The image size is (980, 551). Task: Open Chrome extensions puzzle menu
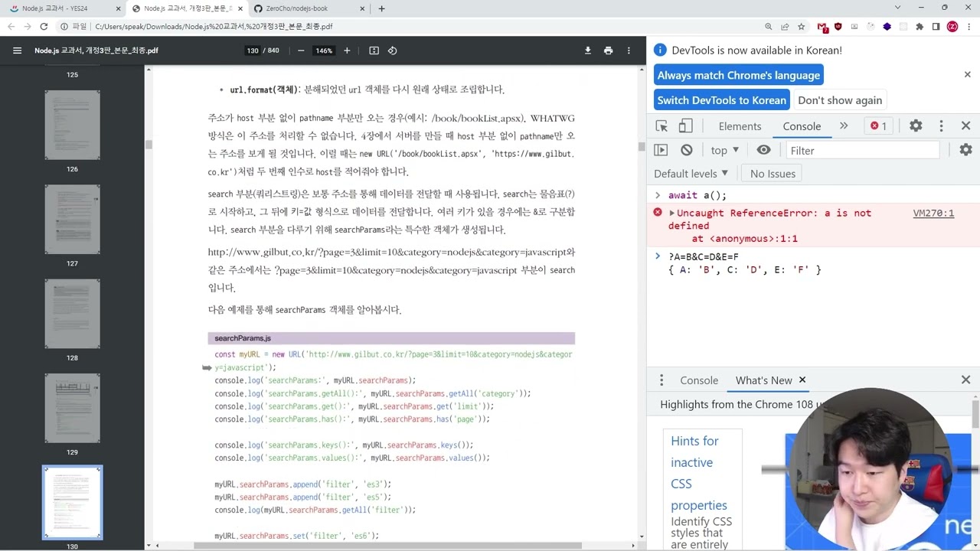(920, 26)
